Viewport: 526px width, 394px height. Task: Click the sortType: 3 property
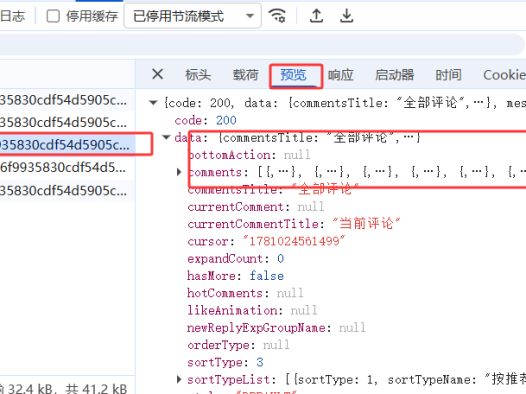225,362
